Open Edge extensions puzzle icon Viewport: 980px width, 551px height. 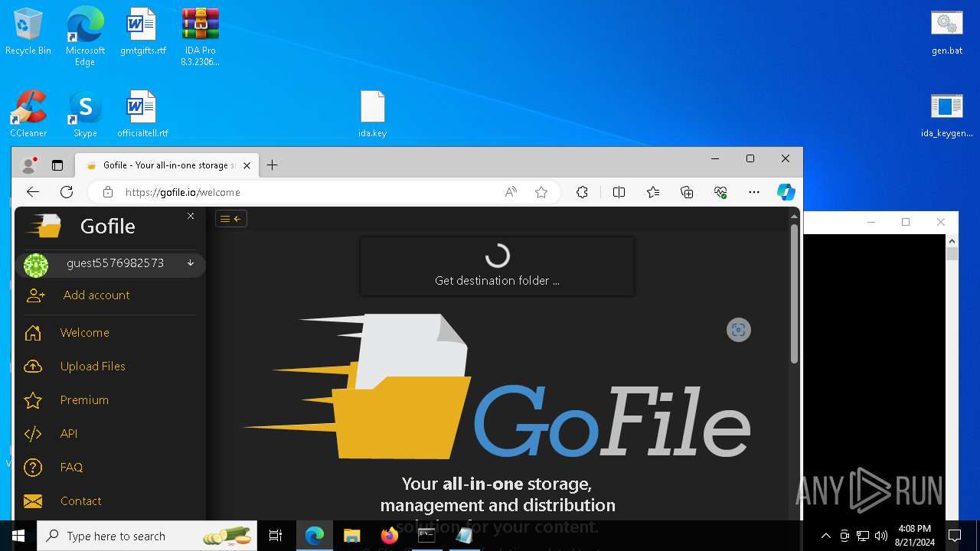tap(583, 192)
